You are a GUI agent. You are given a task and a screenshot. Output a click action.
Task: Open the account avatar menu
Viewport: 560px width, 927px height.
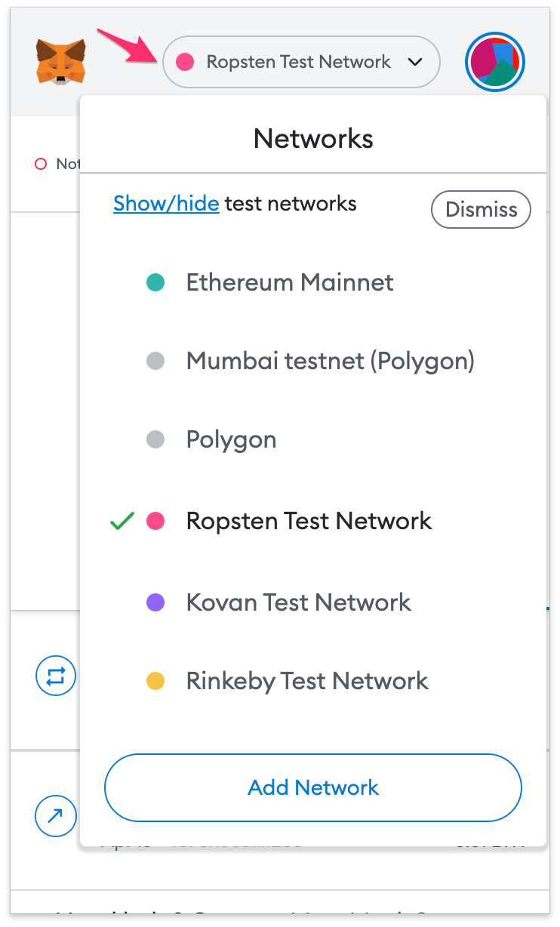click(x=495, y=62)
